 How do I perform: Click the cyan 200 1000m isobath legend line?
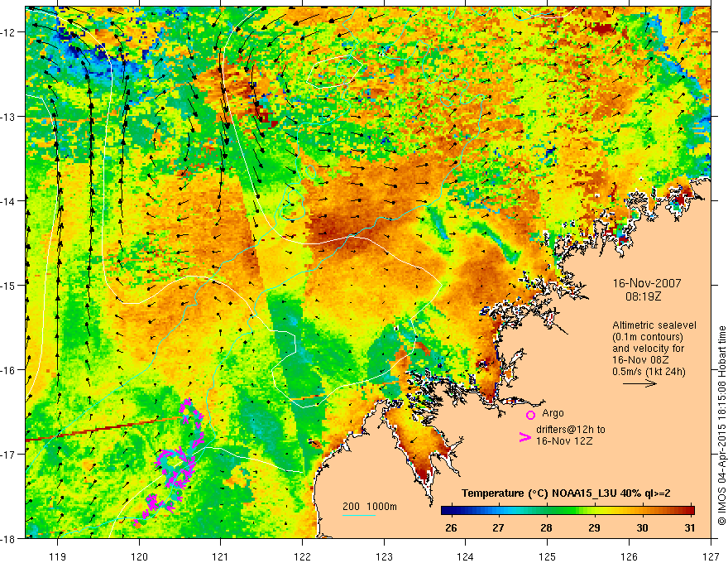358,515
